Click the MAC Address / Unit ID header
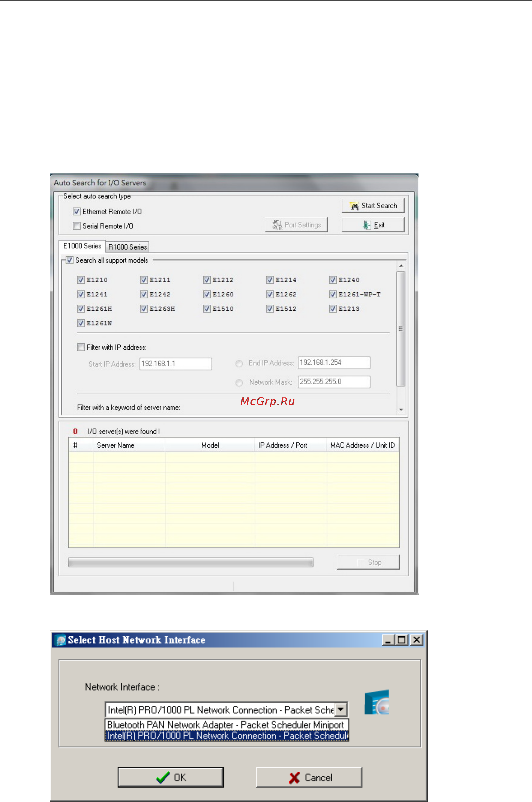This screenshot has width=532, height=802. coord(363,445)
